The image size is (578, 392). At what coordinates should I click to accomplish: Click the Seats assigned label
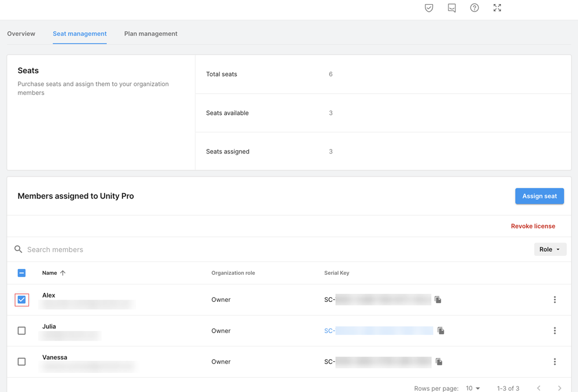(228, 151)
